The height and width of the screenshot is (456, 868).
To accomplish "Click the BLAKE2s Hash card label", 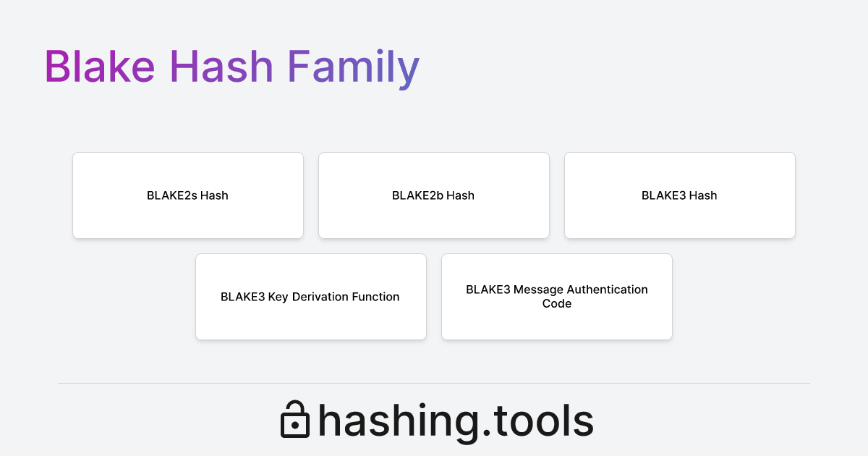I will pyautogui.click(x=188, y=195).
